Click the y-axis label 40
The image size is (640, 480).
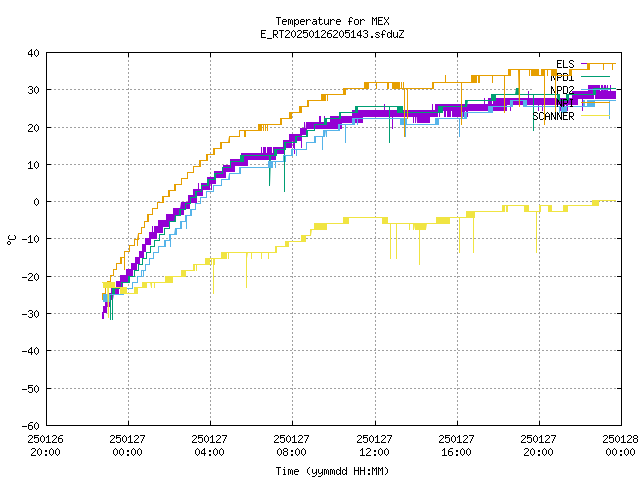[33, 53]
